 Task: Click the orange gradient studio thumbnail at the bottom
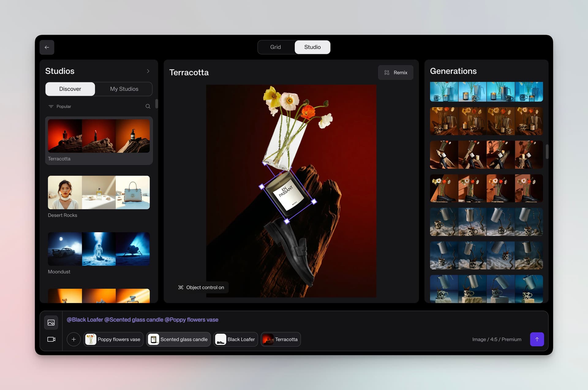point(99,296)
